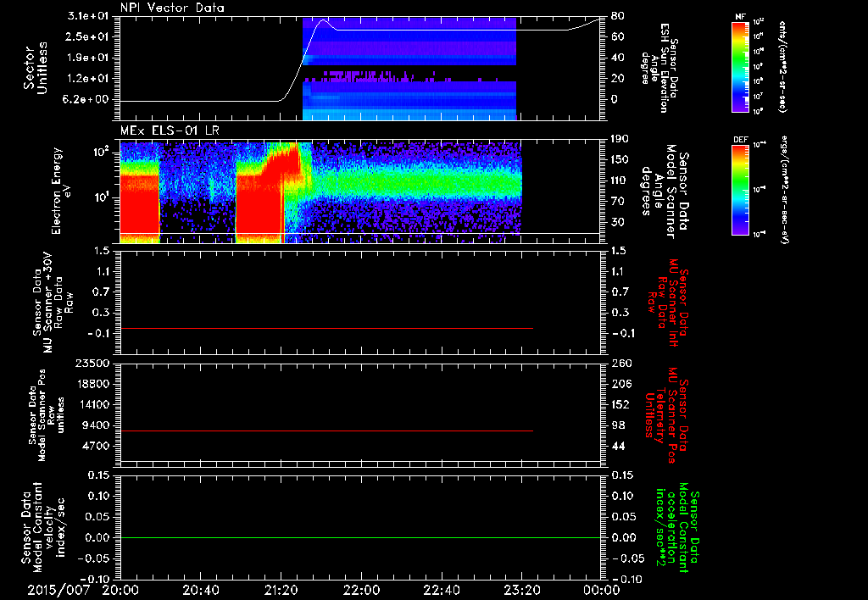Image resolution: width=868 pixels, height=600 pixels.
Task: Click the 'ESH Sun Elevation Angle' axis title
Action: 659,68
